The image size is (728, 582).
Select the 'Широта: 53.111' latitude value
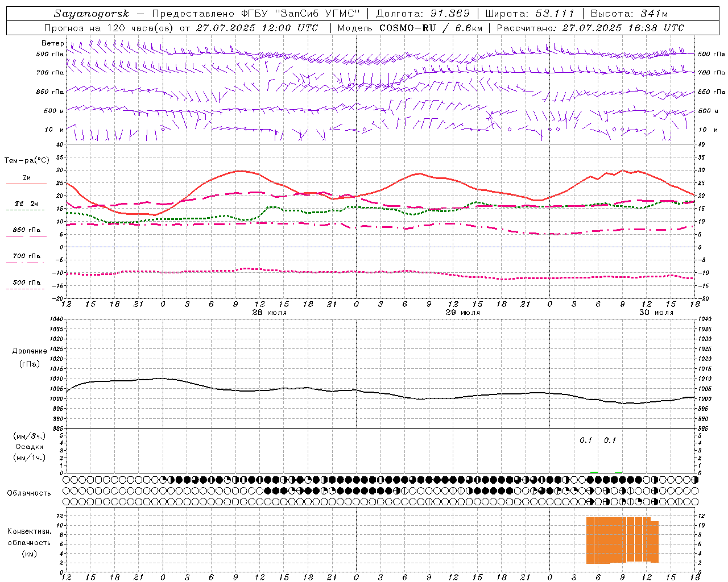[x=530, y=14]
